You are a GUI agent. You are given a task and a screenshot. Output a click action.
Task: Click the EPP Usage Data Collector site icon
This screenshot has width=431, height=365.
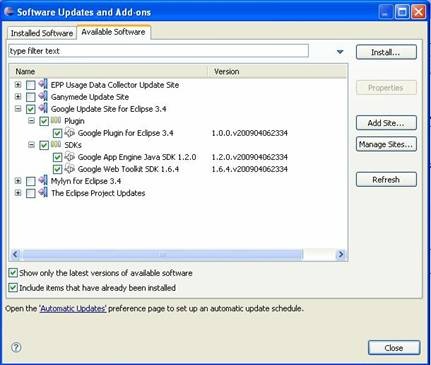[x=43, y=84]
